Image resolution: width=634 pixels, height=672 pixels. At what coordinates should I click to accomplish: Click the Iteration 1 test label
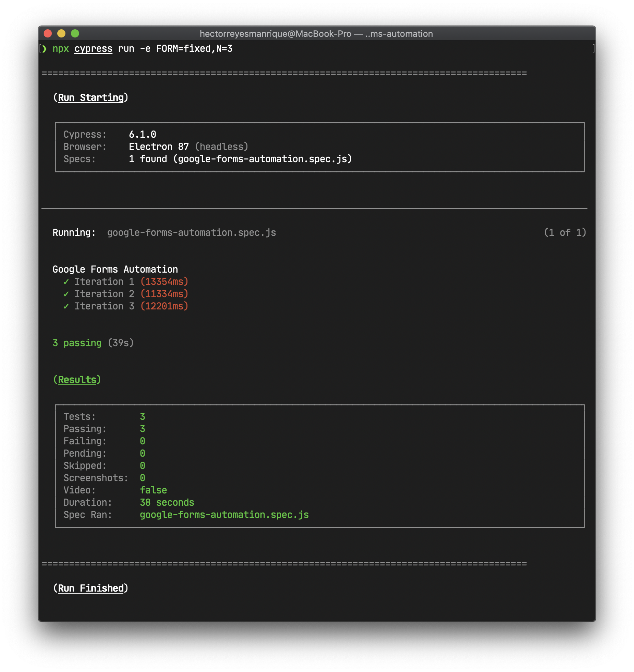(x=104, y=281)
